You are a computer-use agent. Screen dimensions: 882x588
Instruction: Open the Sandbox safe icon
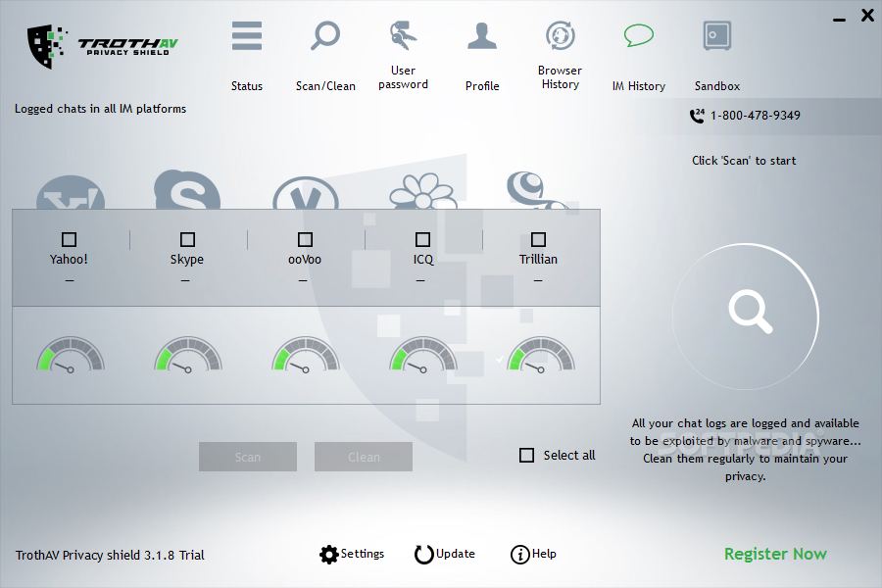[717, 35]
